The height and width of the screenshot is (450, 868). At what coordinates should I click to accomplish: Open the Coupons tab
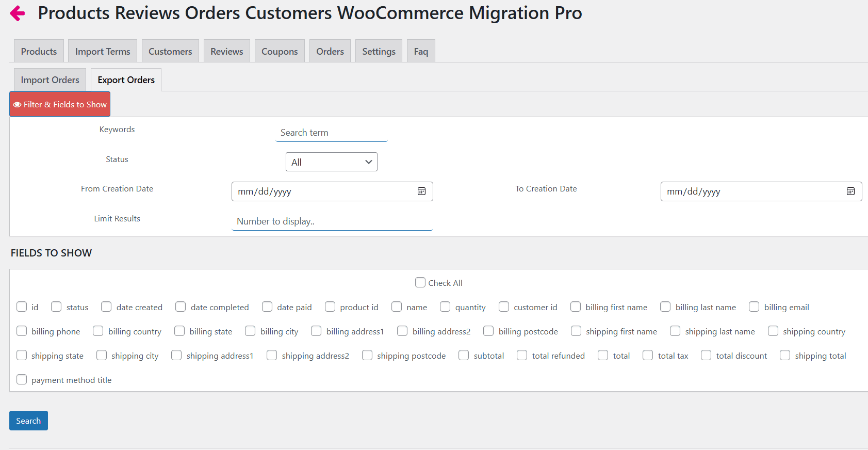pyautogui.click(x=280, y=51)
